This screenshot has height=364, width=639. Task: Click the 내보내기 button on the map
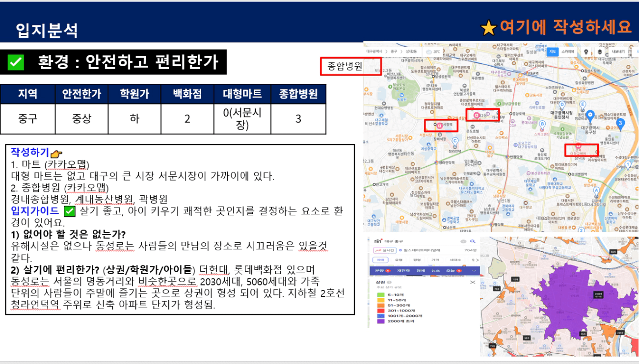pyautogui.click(x=617, y=52)
